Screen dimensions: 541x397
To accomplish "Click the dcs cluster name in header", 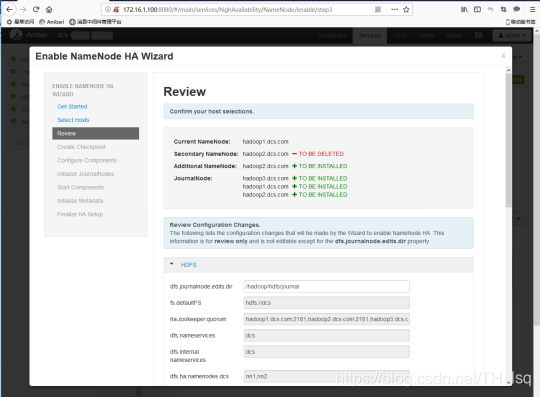I will 62,35.
